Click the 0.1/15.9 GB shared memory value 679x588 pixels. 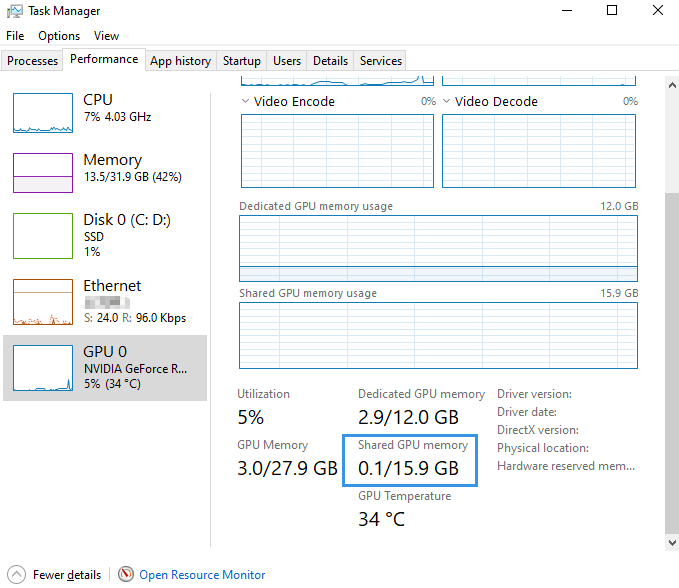(408, 468)
